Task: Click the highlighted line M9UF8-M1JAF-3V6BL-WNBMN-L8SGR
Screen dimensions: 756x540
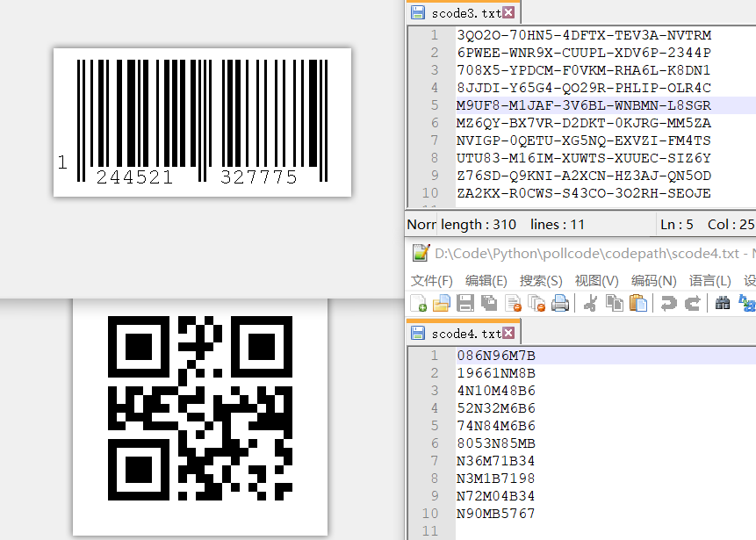Action: click(x=584, y=105)
